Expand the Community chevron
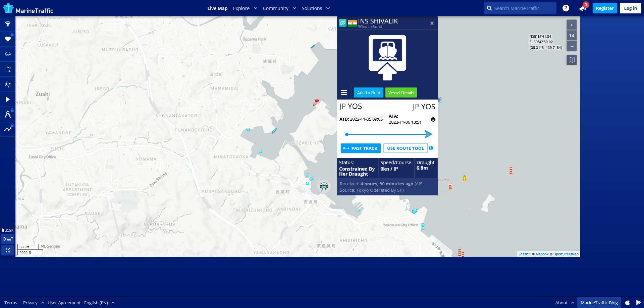Screen dimensions: 644x308 point(294,8)
